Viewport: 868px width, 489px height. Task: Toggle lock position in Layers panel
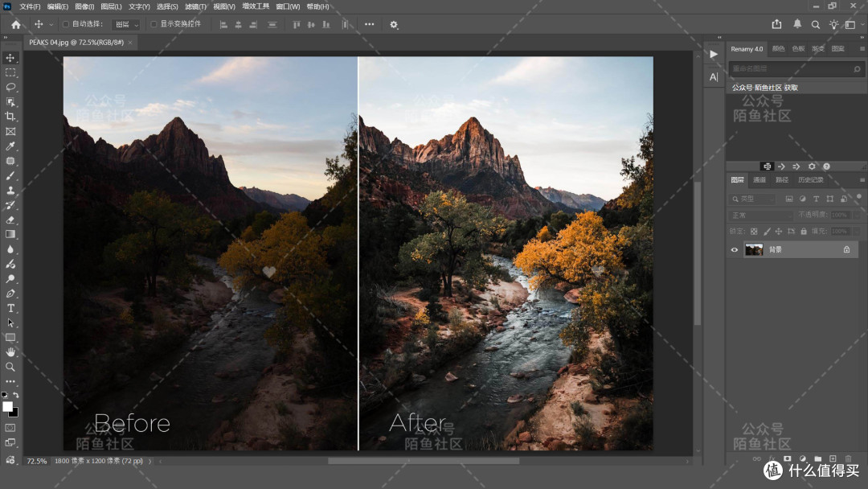pyautogui.click(x=779, y=232)
